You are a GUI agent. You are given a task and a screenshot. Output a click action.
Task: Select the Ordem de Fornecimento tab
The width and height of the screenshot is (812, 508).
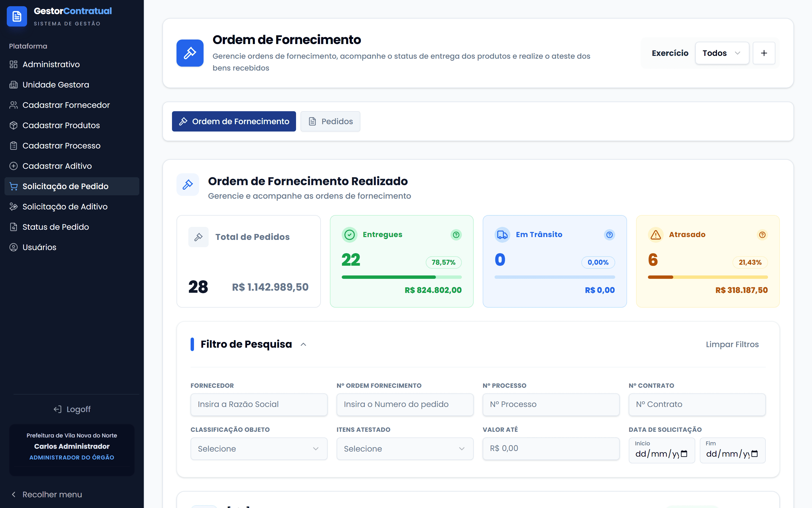tap(234, 121)
